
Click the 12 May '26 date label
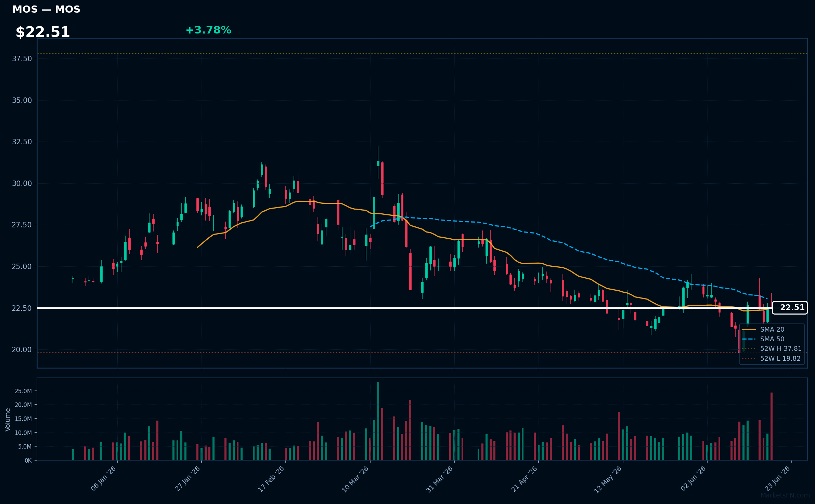pyautogui.click(x=608, y=479)
